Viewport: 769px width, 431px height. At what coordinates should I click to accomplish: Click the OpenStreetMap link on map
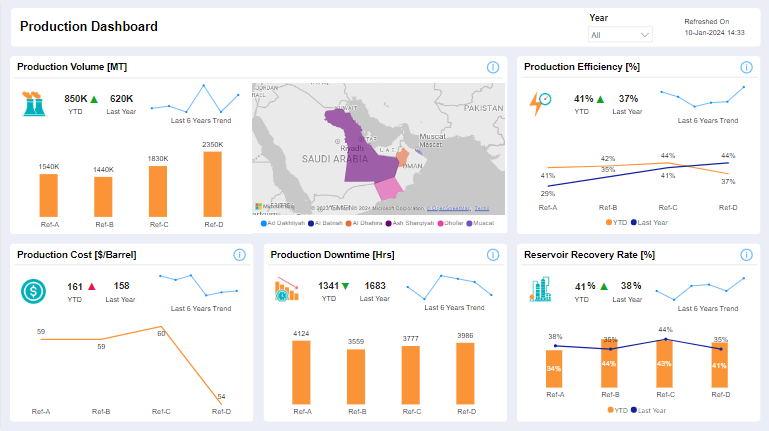coord(448,207)
